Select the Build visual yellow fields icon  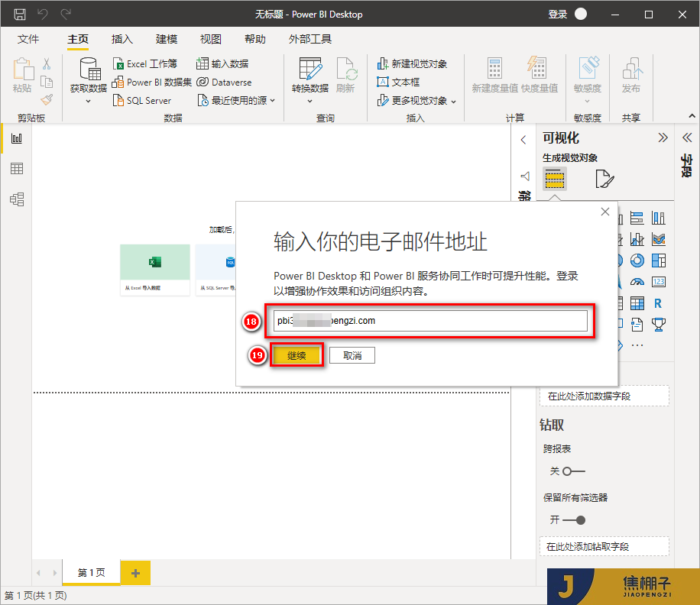click(x=555, y=179)
